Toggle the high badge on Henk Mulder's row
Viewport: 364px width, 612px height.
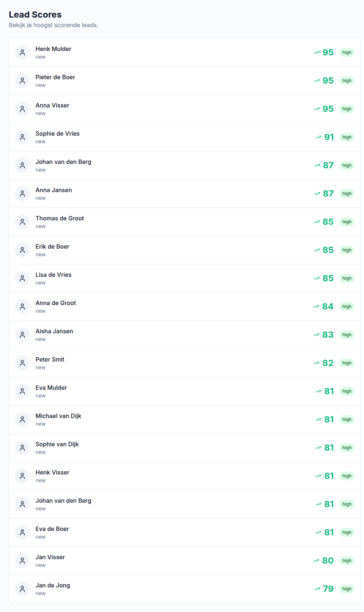pyautogui.click(x=346, y=52)
